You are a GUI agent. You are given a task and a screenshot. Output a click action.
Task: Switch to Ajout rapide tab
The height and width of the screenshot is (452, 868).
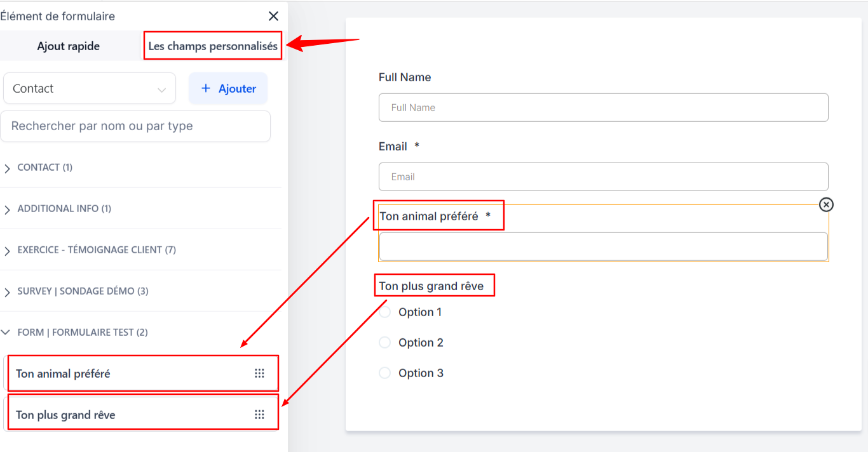click(69, 46)
